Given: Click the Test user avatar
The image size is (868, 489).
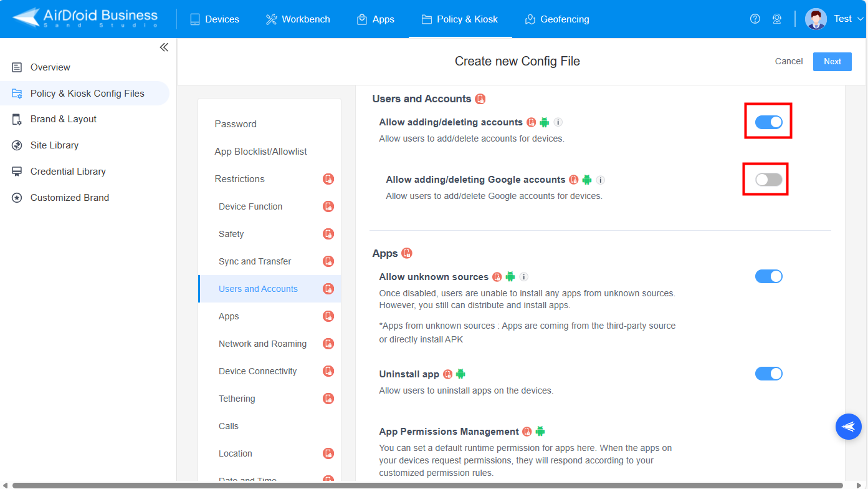Looking at the screenshot, I should click(x=816, y=19).
